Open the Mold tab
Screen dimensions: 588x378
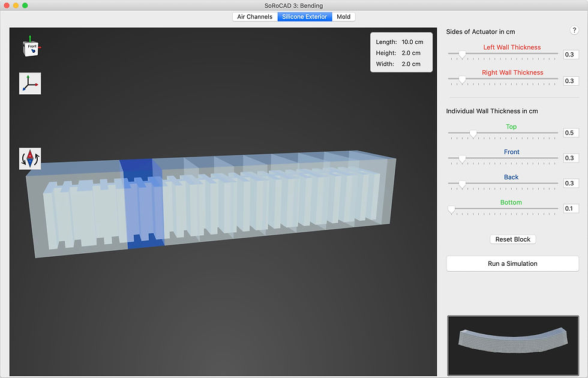(x=343, y=17)
